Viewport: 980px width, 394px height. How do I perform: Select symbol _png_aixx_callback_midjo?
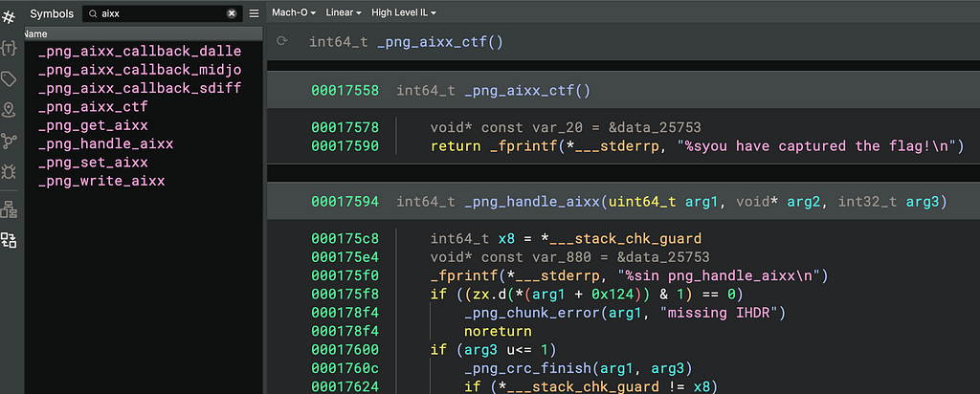tap(140, 70)
